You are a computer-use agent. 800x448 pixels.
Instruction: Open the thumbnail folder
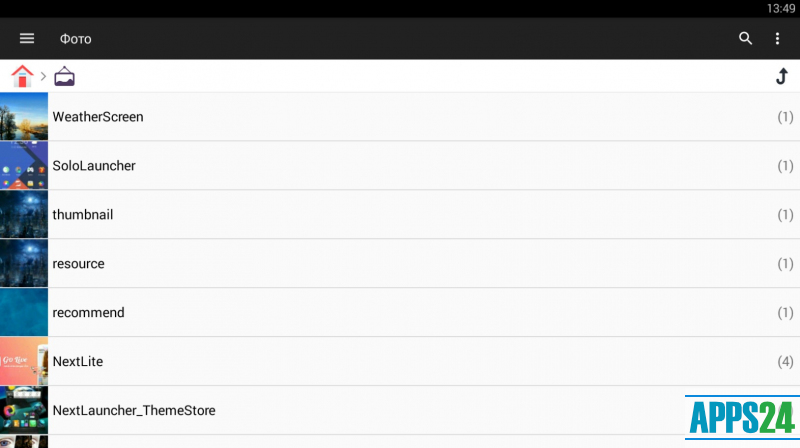pos(83,215)
